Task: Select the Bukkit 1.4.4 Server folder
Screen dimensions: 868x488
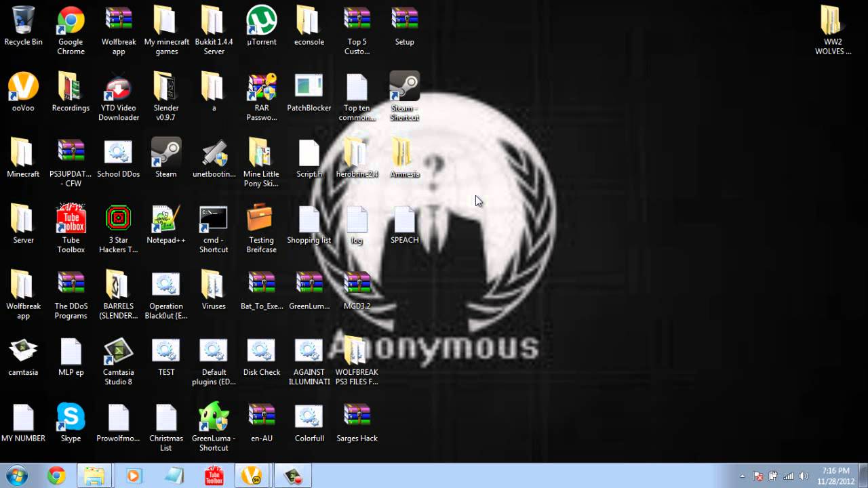Action: coord(214,30)
